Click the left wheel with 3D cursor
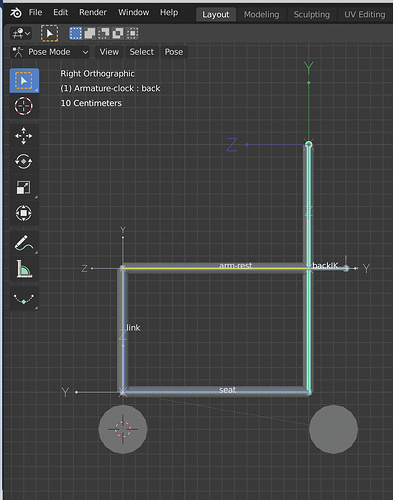The image size is (393, 500). coord(123,429)
